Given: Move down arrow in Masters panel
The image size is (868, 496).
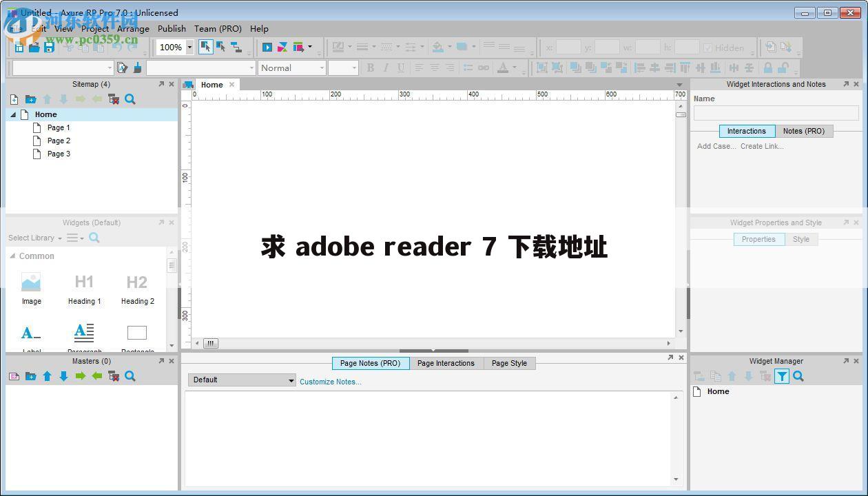Looking at the screenshot, I should click(x=63, y=376).
